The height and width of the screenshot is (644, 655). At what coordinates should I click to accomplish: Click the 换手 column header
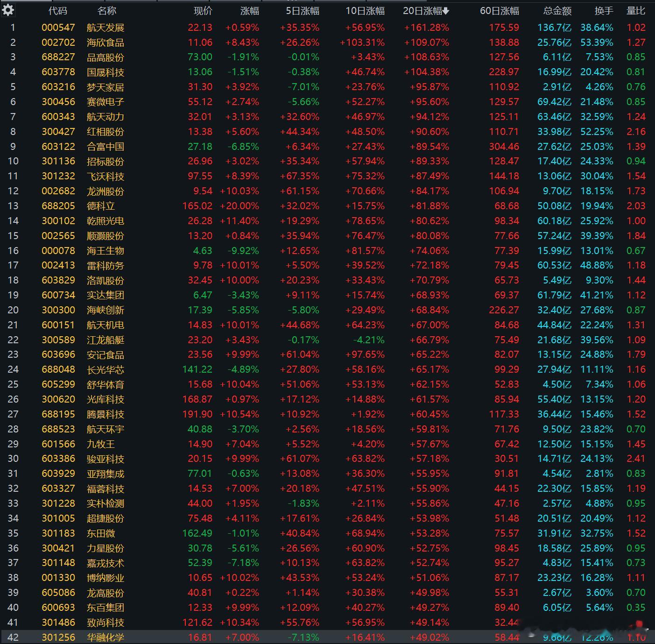coord(603,11)
